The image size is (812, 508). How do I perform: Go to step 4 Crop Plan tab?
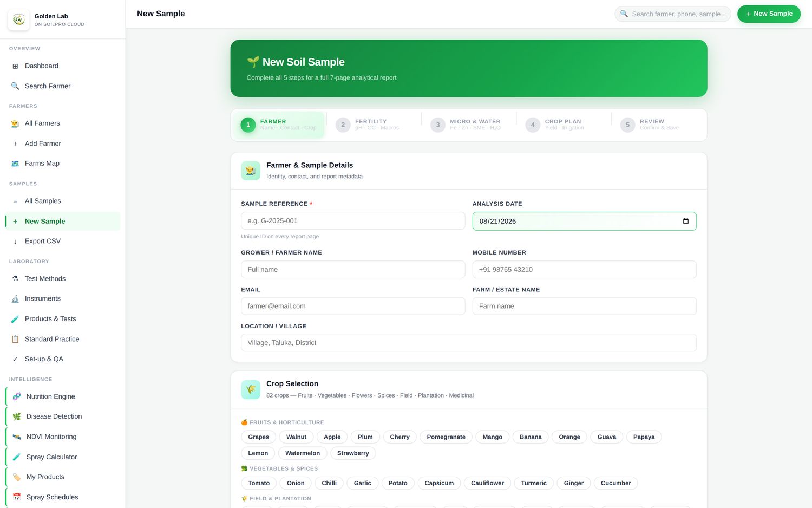coord(564,125)
